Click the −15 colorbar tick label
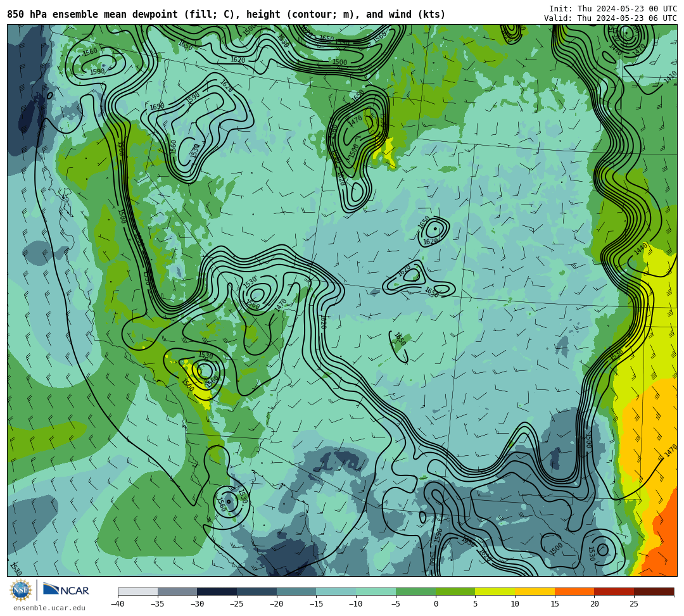The width and height of the screenshot is (684, 616). (316, 604)
